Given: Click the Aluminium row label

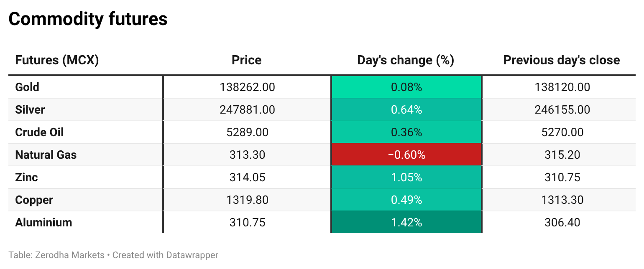Looking at the screenshot, I should pos(43,223).
